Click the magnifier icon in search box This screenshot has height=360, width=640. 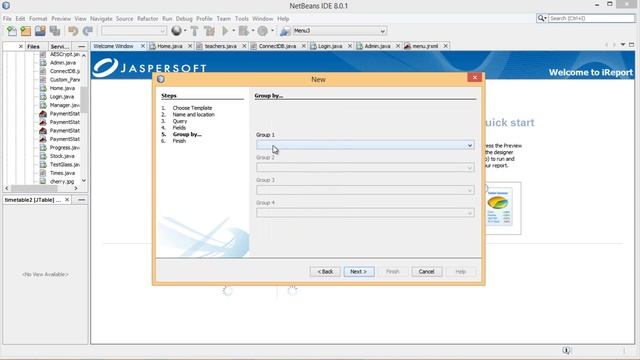point(541,18)
